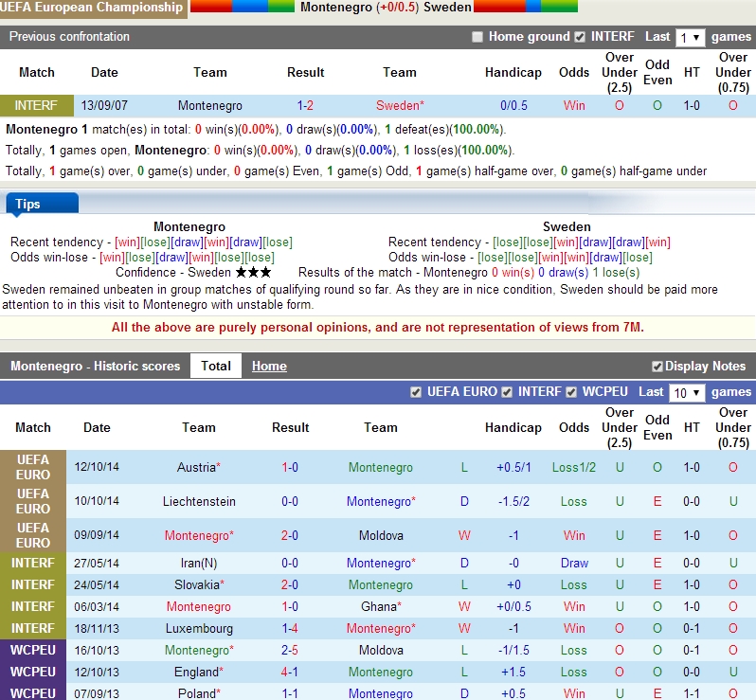The image size is (756, 700).
Task: Click Liechtenstein team name
Action: click(x=199, y=501)
